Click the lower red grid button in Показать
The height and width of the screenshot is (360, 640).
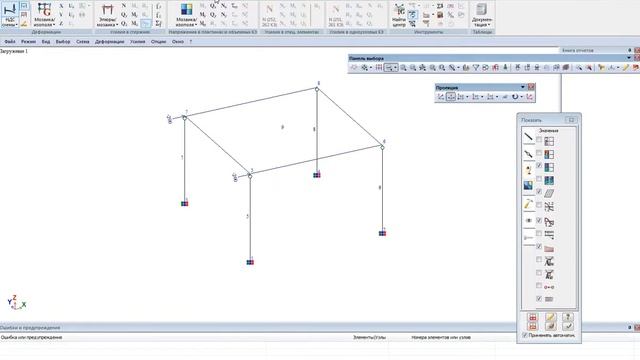[532, 326]
